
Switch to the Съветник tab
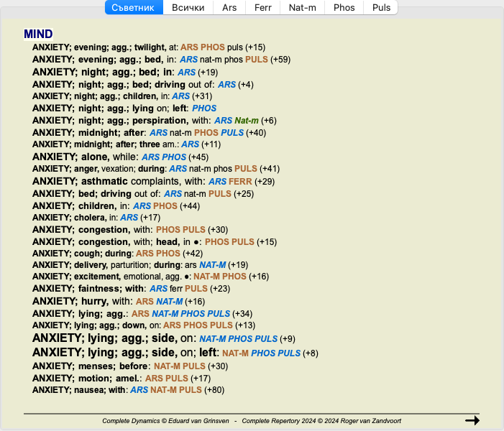[134, 7]
